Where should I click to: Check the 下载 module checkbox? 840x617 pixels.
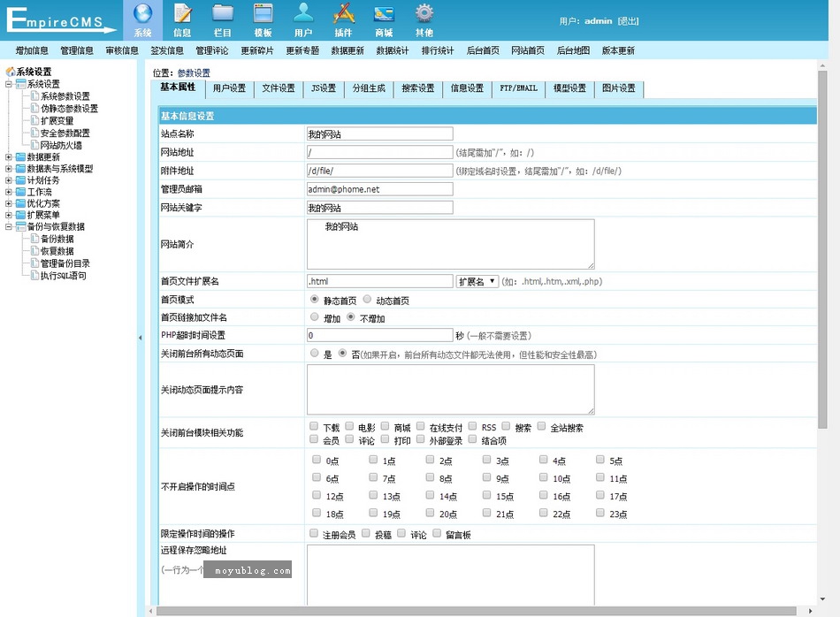point(314,426)
